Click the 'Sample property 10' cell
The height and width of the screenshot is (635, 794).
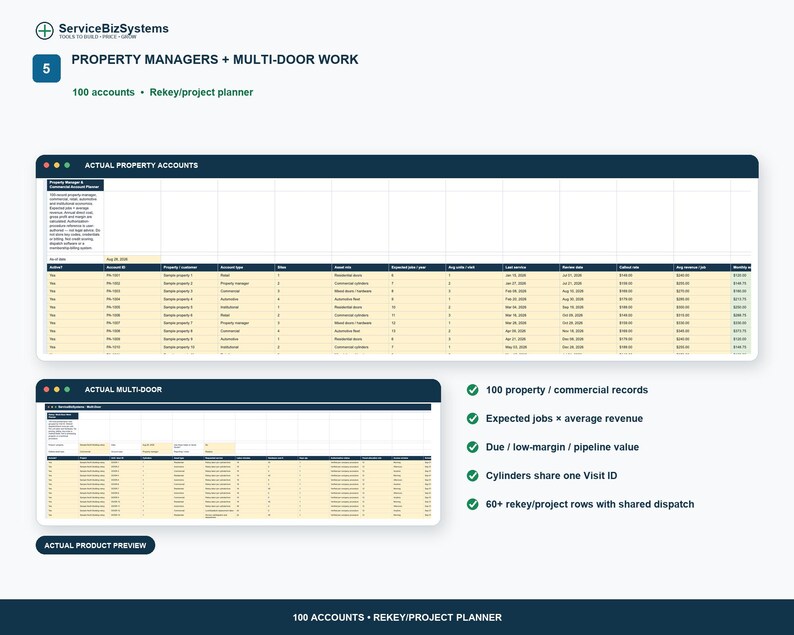pos(189,347)
